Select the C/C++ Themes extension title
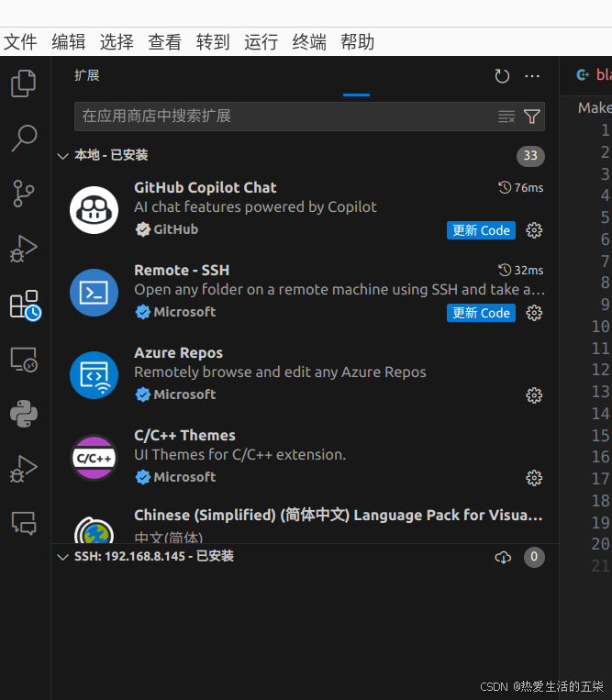Image resolution: width=612 pixels, height=700 pixels. point(184,435)
